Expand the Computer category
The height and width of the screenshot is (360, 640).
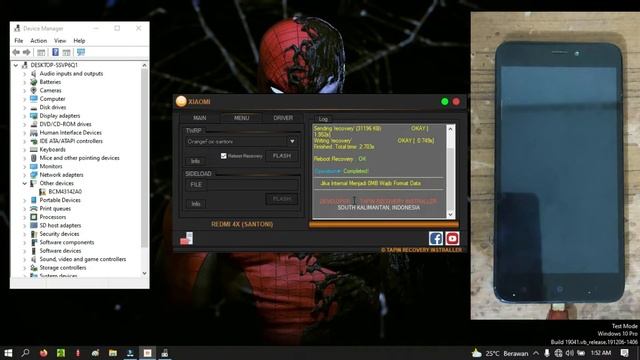tap(24, 99)
